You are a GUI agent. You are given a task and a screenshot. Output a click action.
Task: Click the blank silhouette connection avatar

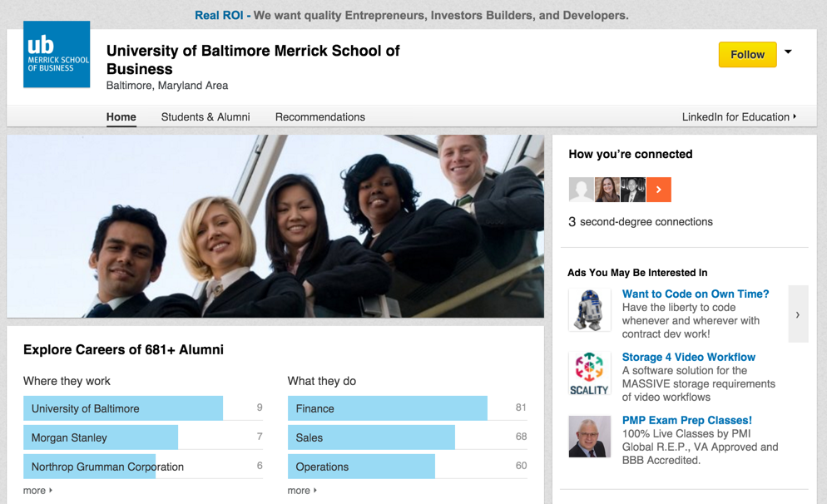point(582,190)
